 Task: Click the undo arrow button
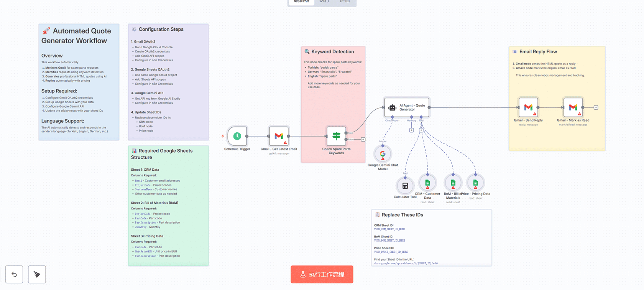tap(14, 274)
